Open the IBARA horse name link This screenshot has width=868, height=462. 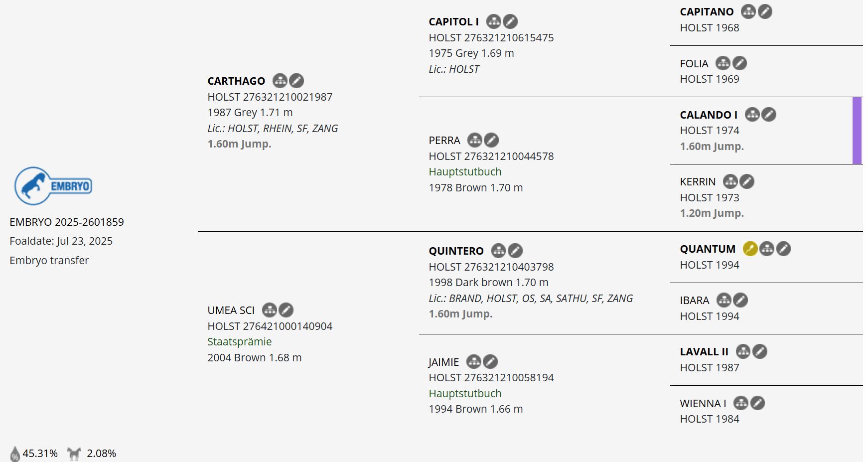click(x=694, y=301)
